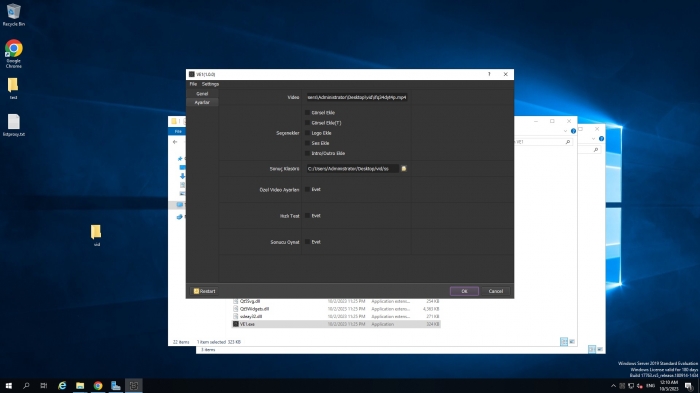700x393 pixels.
Task: Click the back arrow in File Explorer
Action: pyautogui.click(x=175, y=142)
